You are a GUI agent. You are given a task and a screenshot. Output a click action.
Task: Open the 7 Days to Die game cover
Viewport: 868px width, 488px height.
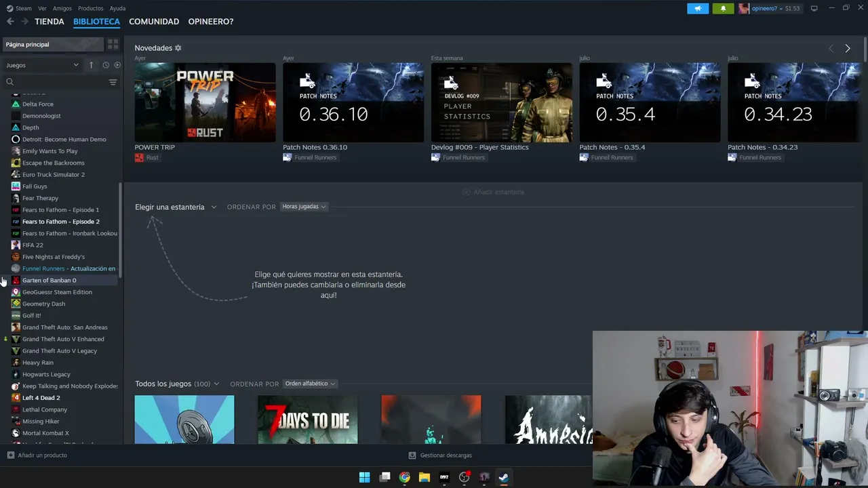click(x=307, y=420)
